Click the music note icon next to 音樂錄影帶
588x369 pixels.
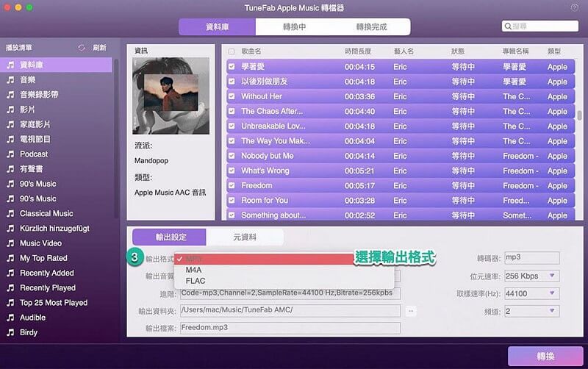10,95
